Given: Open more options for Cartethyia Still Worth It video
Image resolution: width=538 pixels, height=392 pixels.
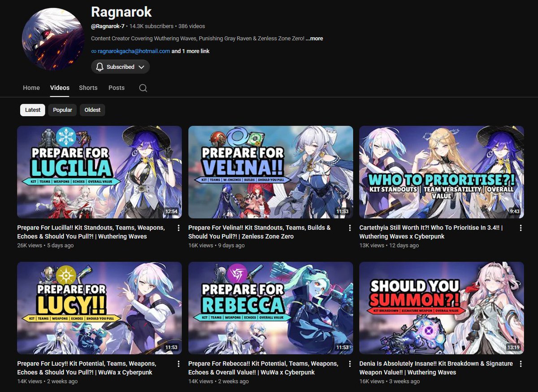Looking at the screenshot, I should pyautogui.click(x=521, y=228).
